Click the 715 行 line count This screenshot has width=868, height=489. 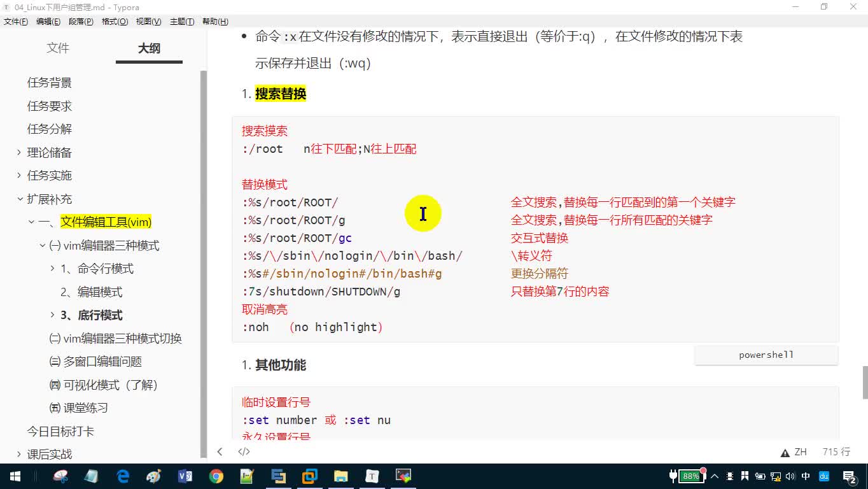(x=836, y=452)
